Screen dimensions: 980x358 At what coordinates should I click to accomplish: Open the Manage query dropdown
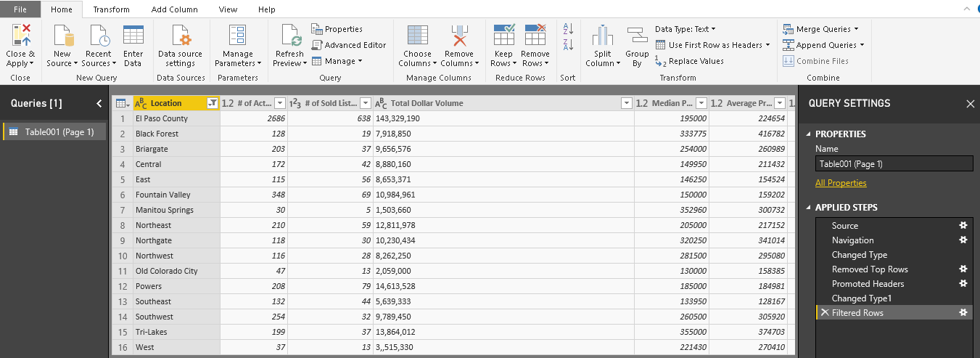[x=337, y=61]
